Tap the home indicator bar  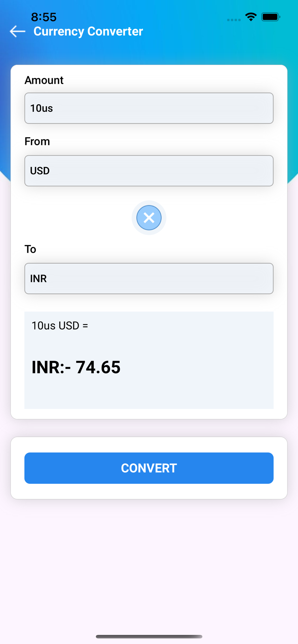(x=149, y=637)
